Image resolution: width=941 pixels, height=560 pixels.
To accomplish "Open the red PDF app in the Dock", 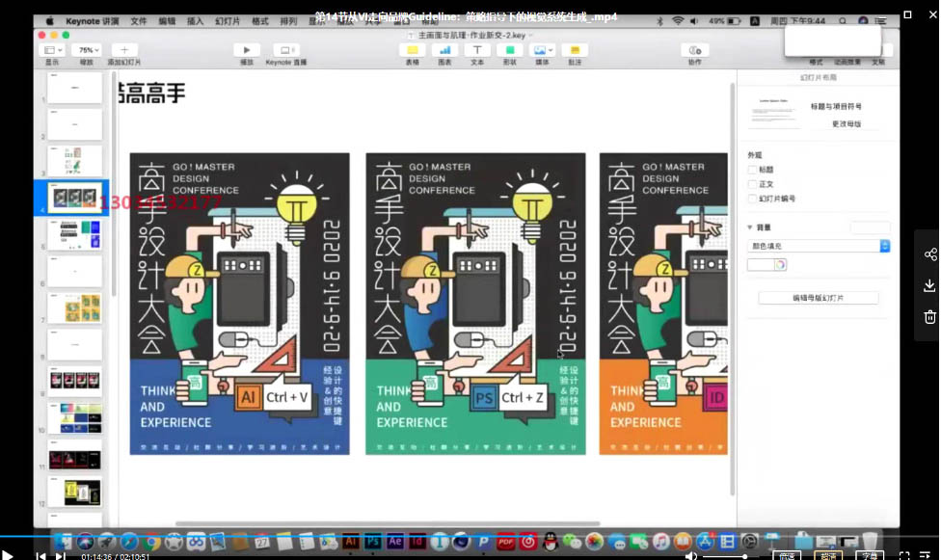I will 506,542.
